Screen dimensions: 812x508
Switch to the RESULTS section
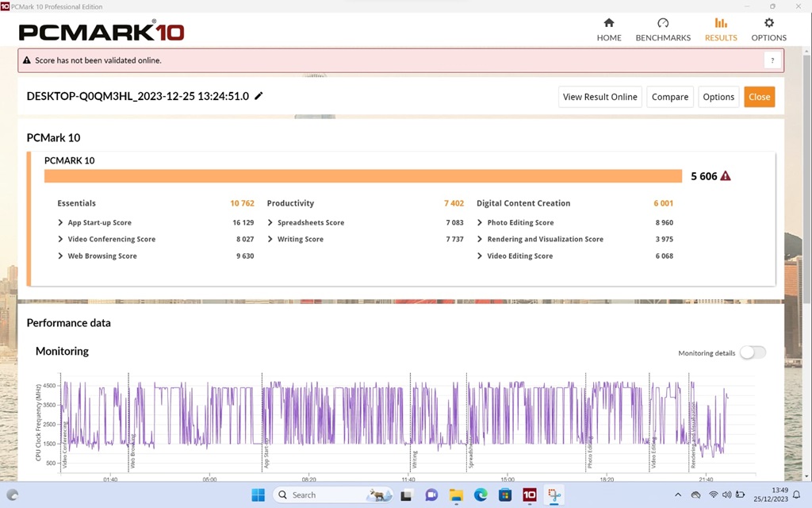721,29
